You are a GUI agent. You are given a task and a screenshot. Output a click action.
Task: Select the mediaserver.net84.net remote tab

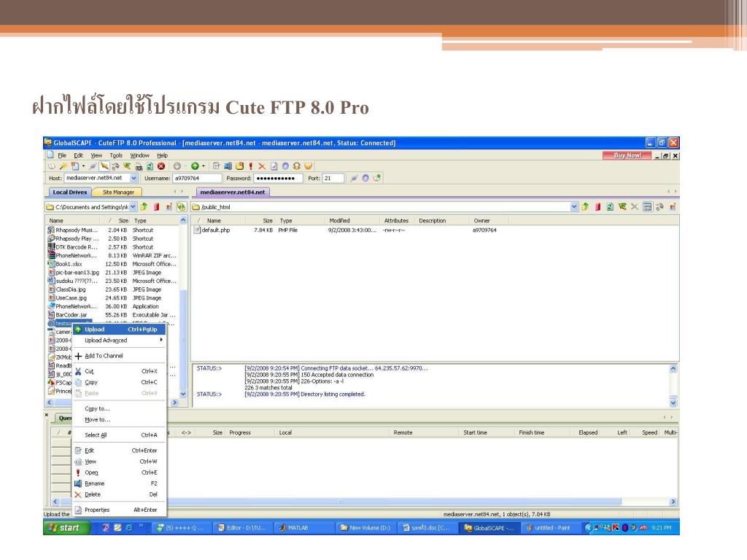[x=233, y=192]
